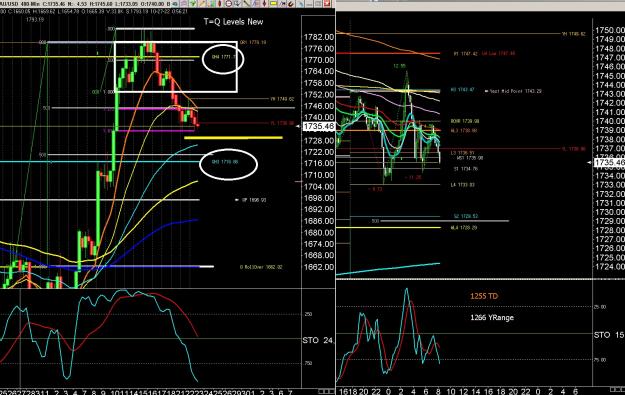625x395 pixels.
Task: Click the bold B toolbar button
Action: coord(168,4)
